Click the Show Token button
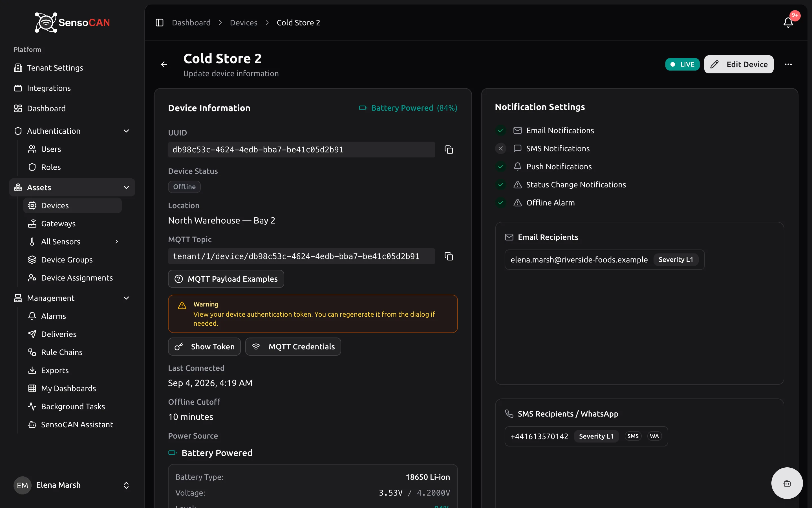 [204, 347]
